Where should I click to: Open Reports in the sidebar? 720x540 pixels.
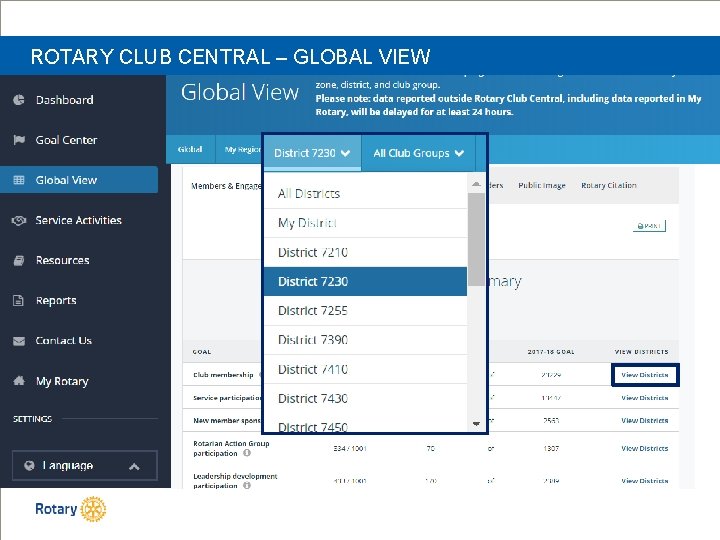pyautogui.click(x=56, y=300)
